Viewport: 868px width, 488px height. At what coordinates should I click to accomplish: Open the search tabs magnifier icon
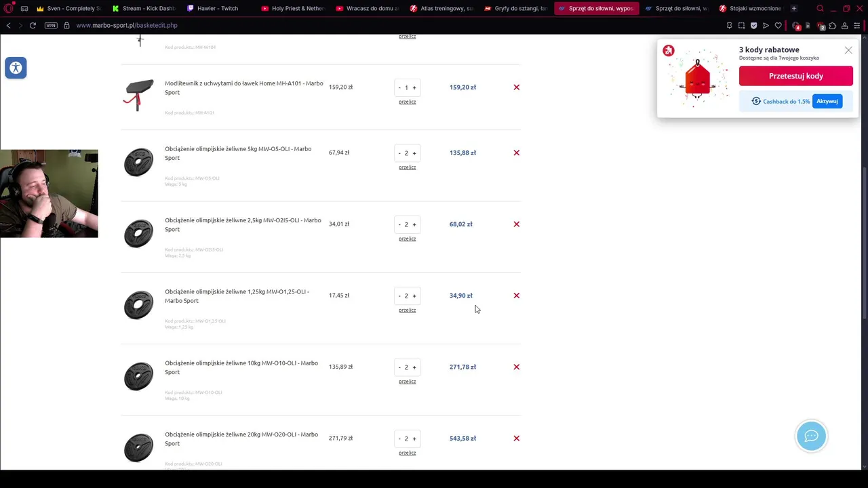pyautogui.click(x=820, y=9)
